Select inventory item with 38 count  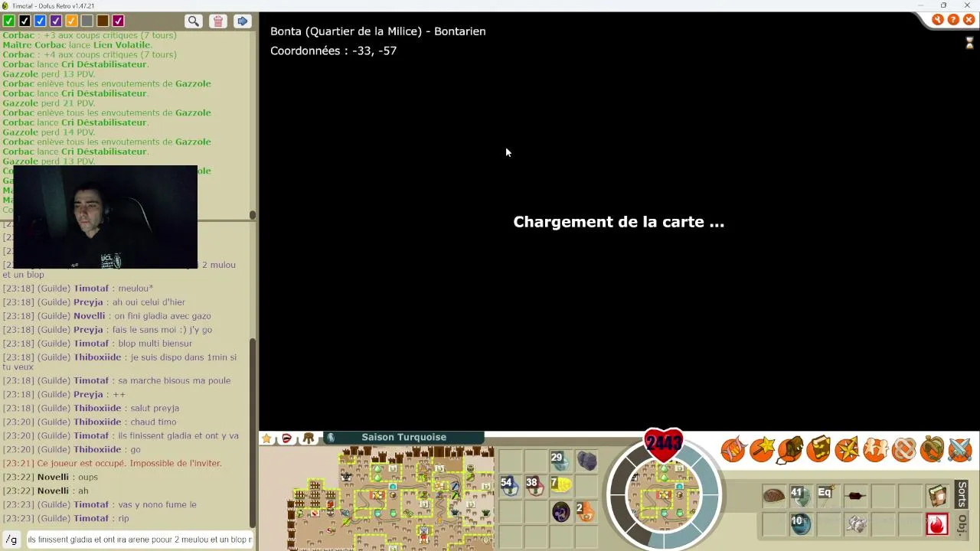[534, 485]
